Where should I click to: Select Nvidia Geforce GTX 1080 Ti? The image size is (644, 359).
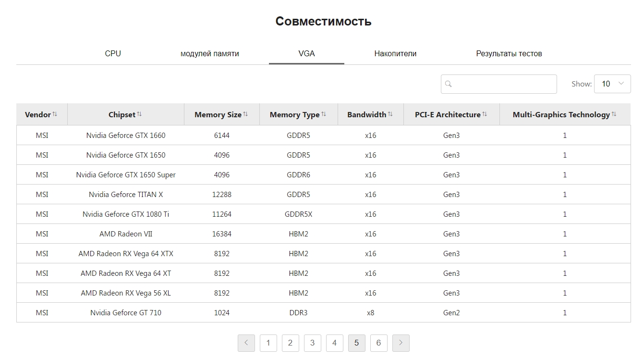126,214
